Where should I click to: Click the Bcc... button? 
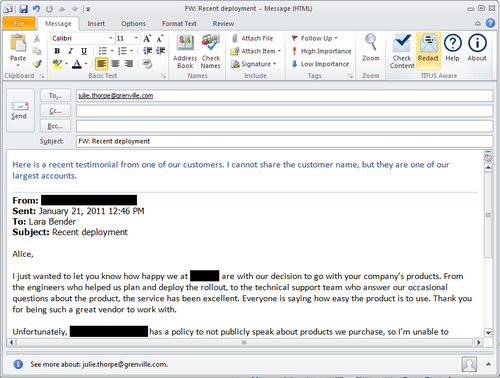(x=55, y=126)
